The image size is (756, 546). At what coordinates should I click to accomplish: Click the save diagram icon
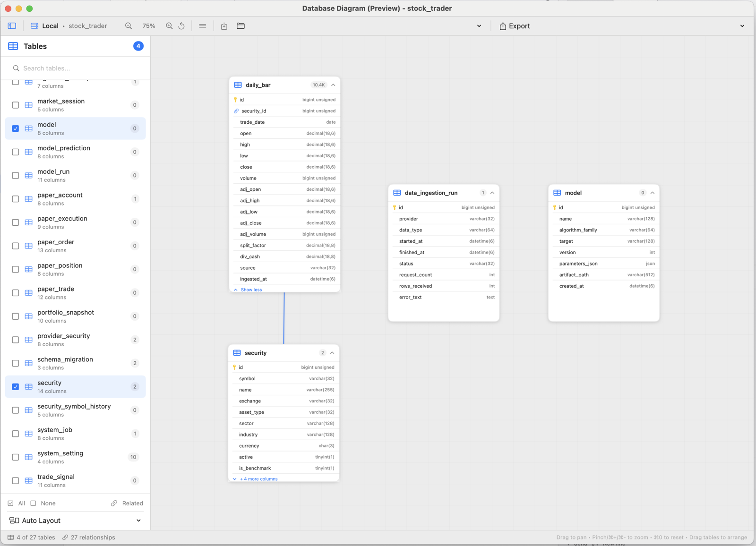click(224, 26)
